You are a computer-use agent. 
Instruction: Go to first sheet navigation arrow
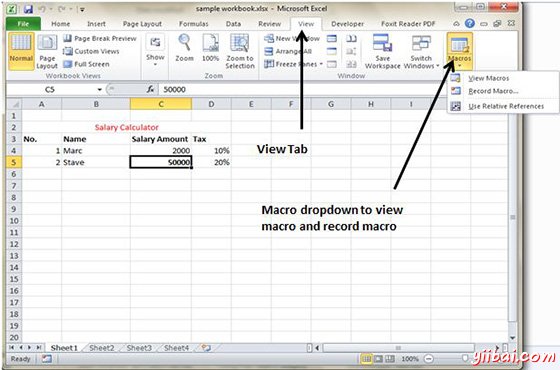(x=11, y=348)
